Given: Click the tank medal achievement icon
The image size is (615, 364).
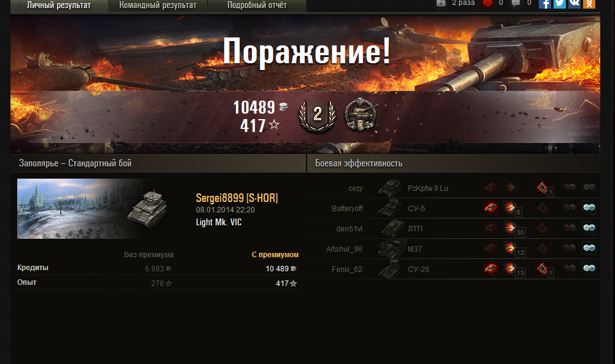Looking at the screenshot, I should click(x=361, y=114).
